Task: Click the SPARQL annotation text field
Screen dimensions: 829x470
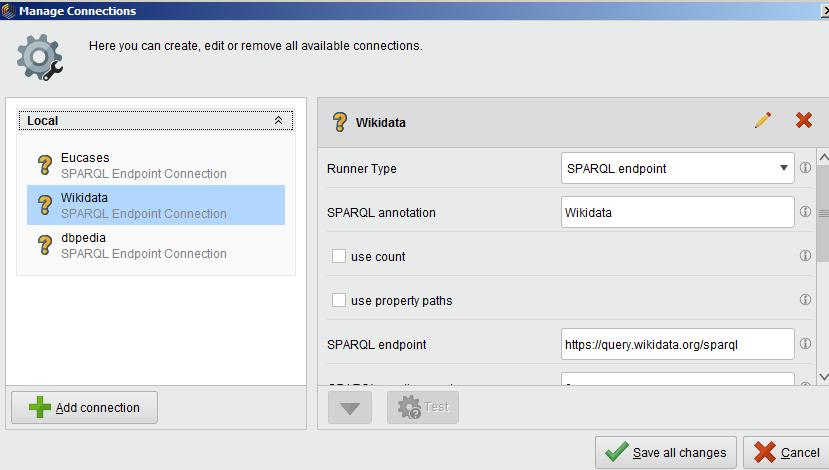Action: point(677,212)
